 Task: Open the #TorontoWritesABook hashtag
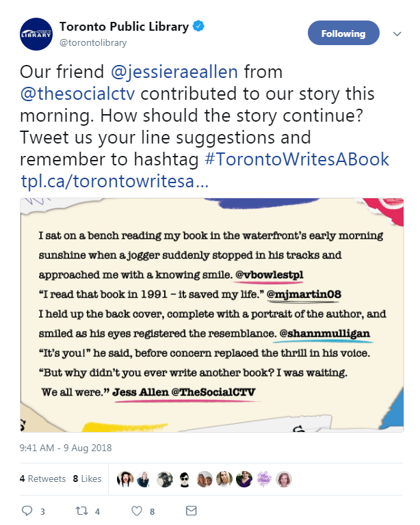tap(297, 159)
